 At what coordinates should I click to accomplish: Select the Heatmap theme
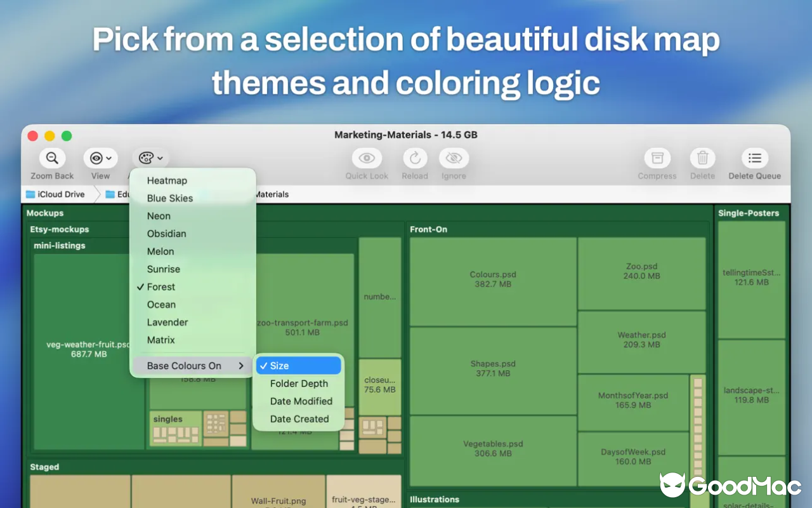[x=167, y=180]
